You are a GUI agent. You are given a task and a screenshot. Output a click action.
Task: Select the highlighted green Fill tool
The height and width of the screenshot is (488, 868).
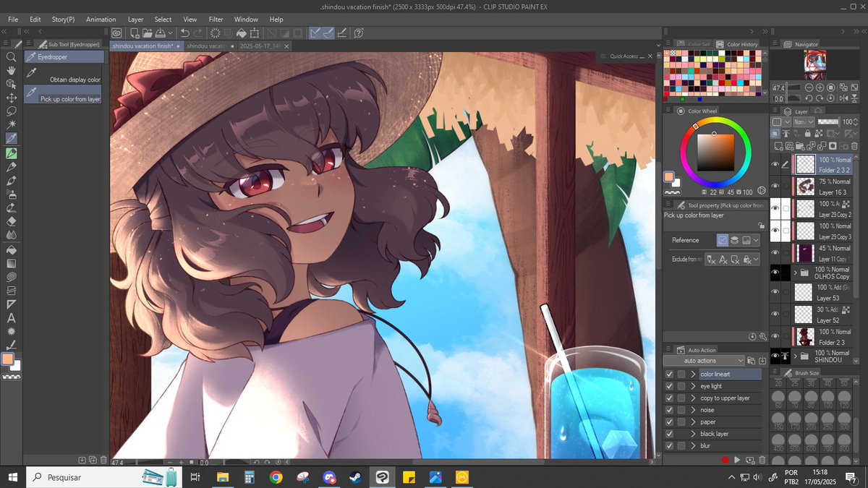coord(11,155)
